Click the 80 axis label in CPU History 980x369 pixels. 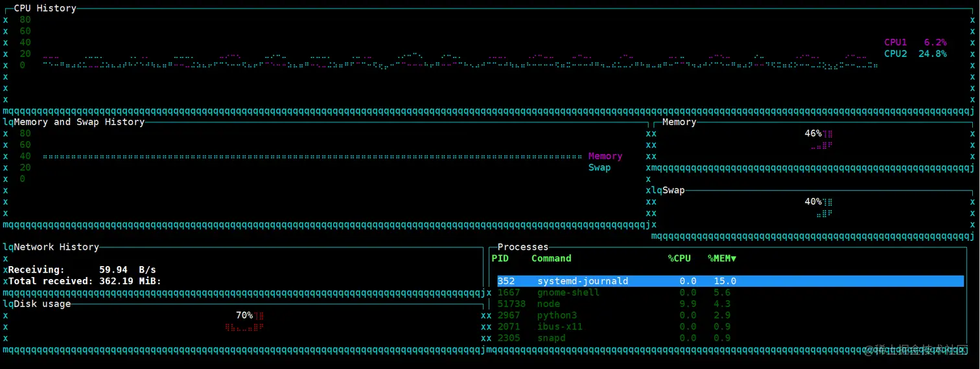(25, 19)
